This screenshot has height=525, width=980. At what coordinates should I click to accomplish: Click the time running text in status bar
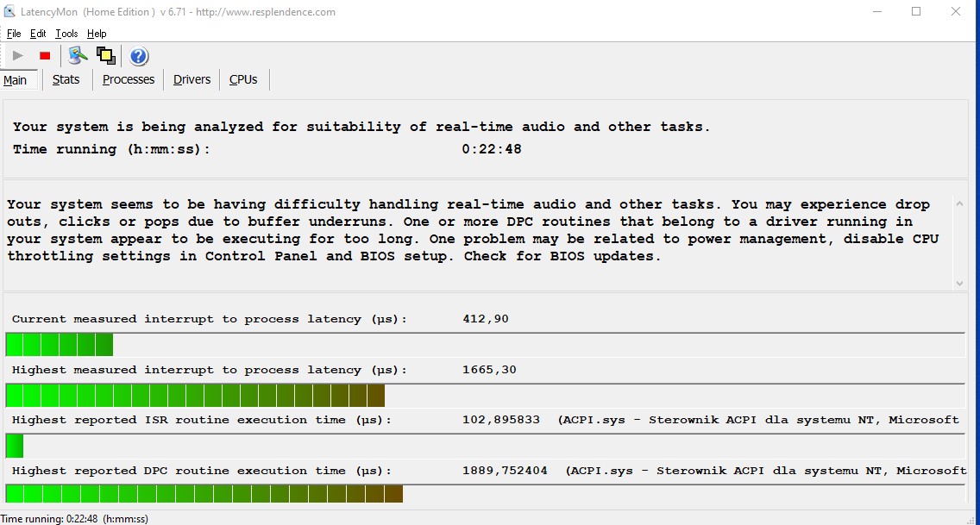point(74,517)
